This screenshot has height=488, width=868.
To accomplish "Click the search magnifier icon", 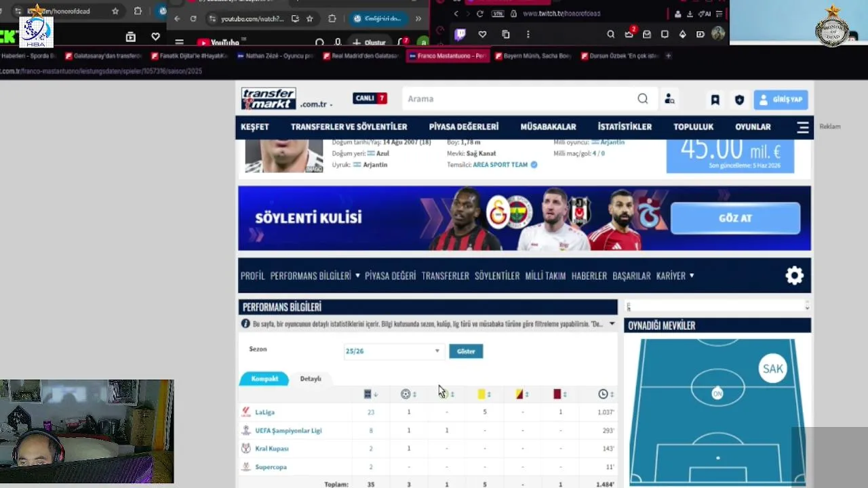I will [643, 99].
